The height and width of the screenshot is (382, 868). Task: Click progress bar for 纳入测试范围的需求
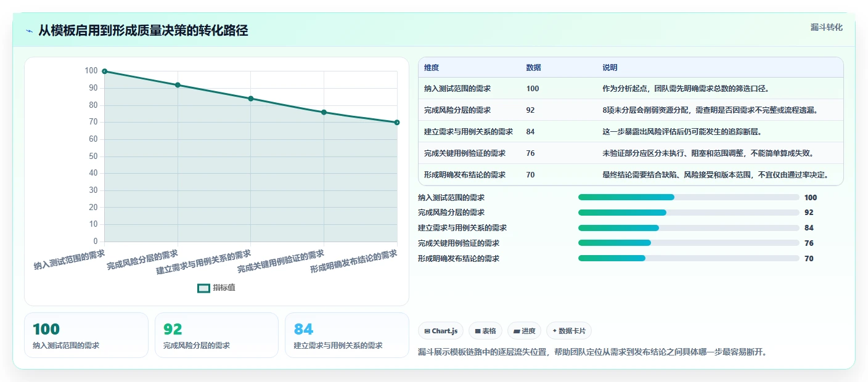pos(689,198)
